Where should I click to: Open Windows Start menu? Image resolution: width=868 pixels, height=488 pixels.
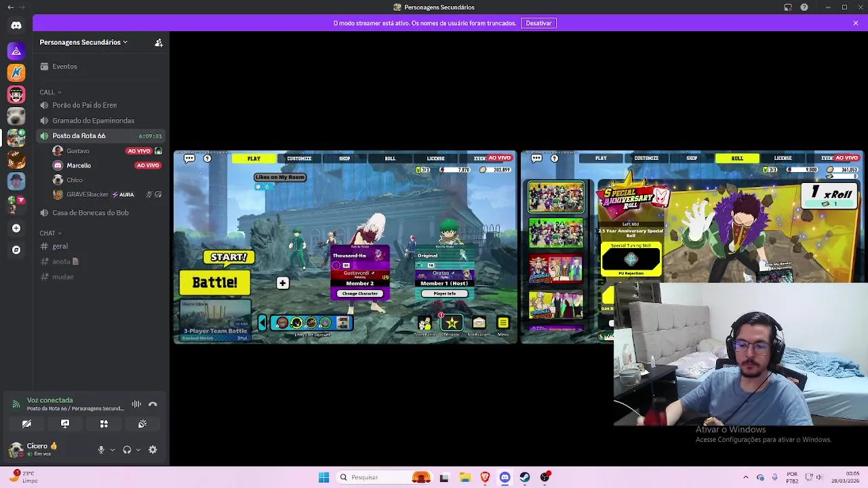[323, 477]
